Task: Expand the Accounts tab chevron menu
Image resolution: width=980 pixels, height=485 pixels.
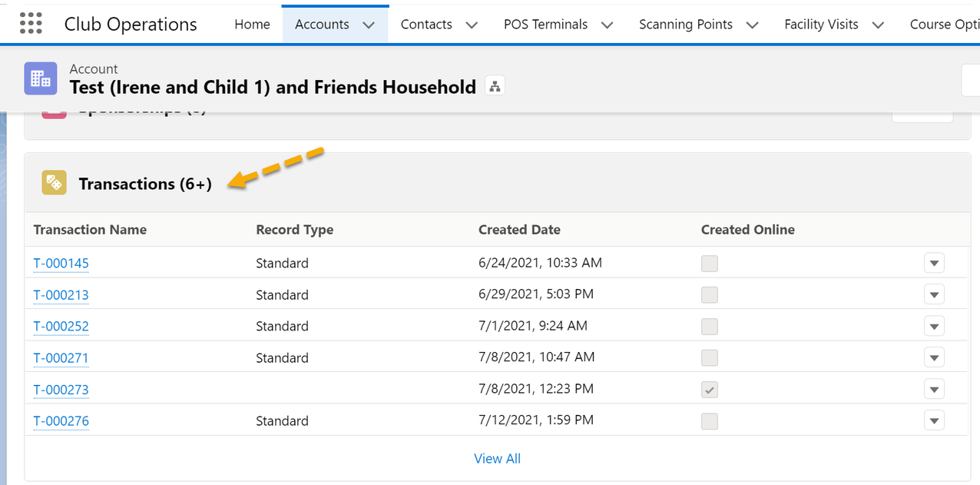Action: click(369, 25)
